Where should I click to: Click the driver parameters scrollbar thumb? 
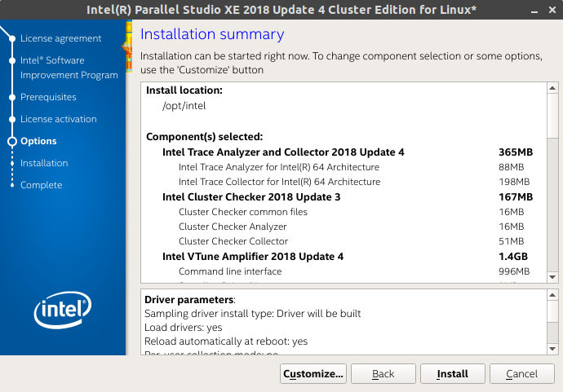(x=552, y=311)
